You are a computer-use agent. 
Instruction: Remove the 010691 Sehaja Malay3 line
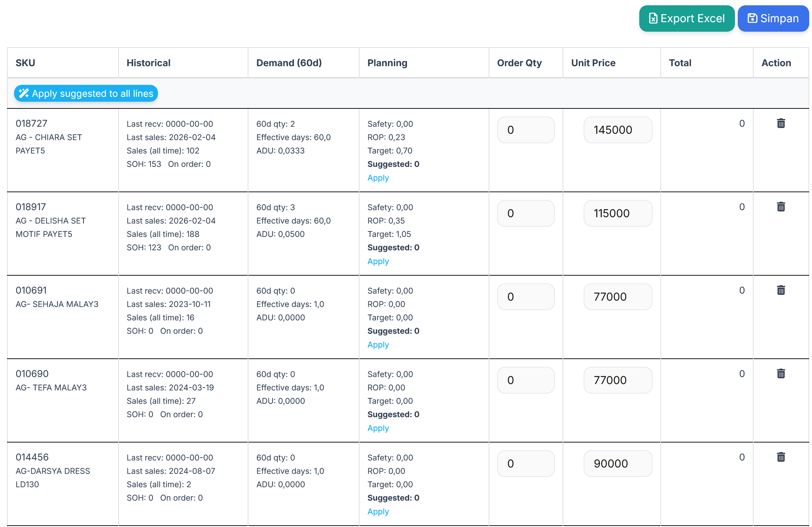[781, 290]
